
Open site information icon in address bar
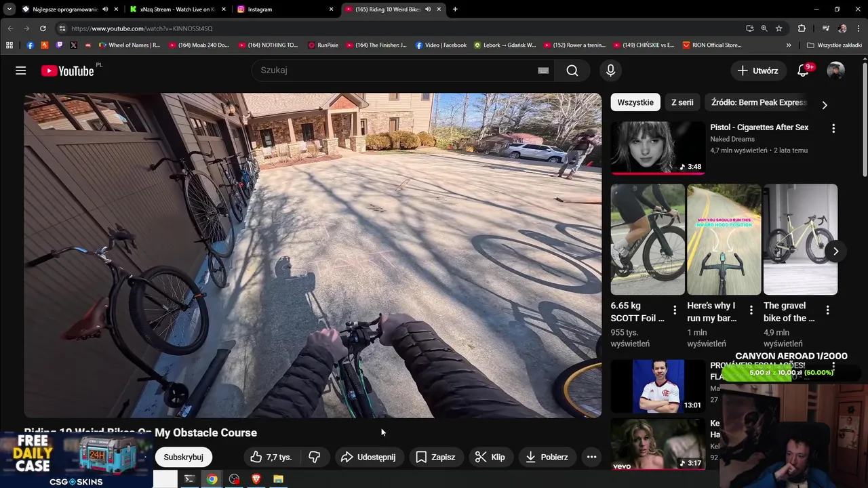click(62, 28)
